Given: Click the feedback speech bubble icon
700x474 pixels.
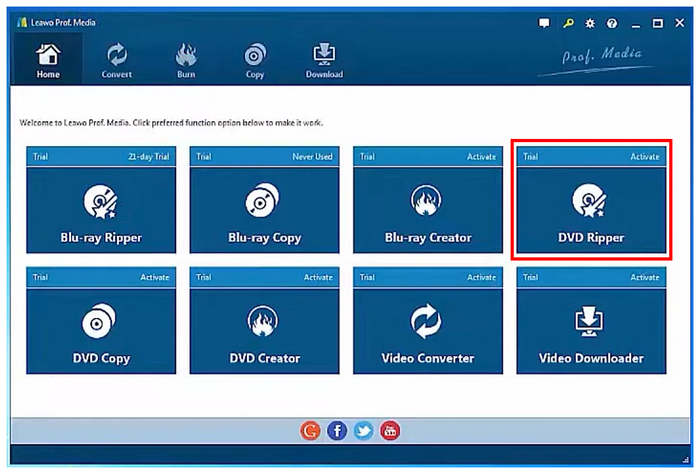Looking at the screenshot, I should 544,23.
